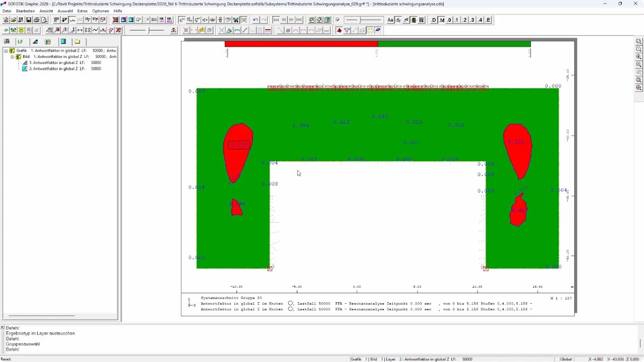Click the 'Bereit' status bar text
The height and width of the screenshot is (362, 644).
click(x=6, y=359)
